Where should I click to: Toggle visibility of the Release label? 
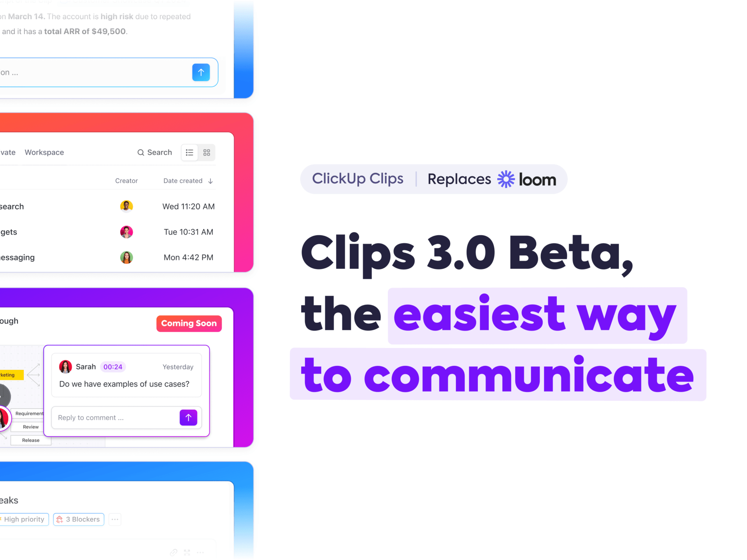point(30,440)
